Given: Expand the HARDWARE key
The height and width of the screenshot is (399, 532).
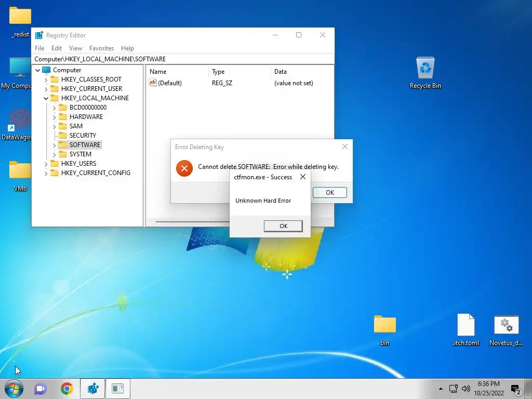Looking at the screenshot, I should click(54, 117).
